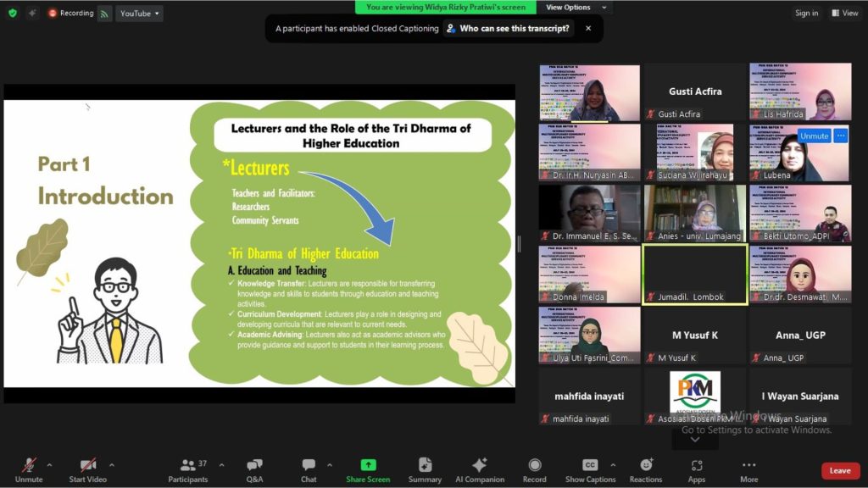The width and height of the screenshot is (868, 488).
Task: Click the red Leave button
Action: pyautogui.click(x=840, y=471)
